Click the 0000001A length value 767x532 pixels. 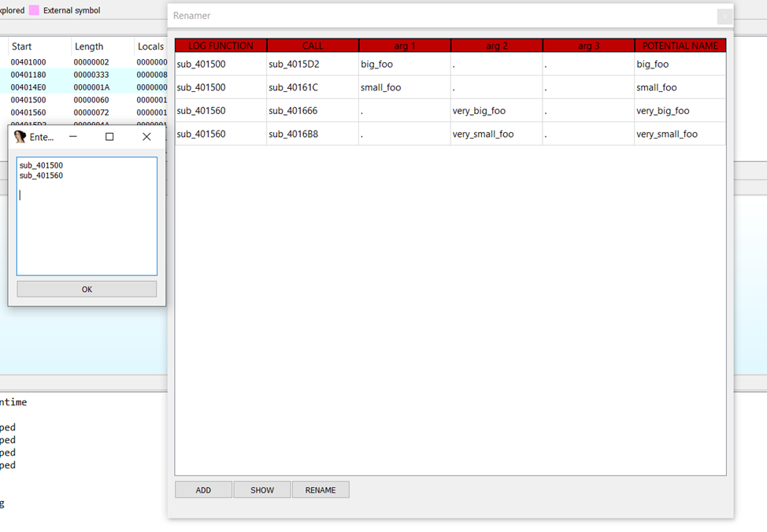[91, 87]
